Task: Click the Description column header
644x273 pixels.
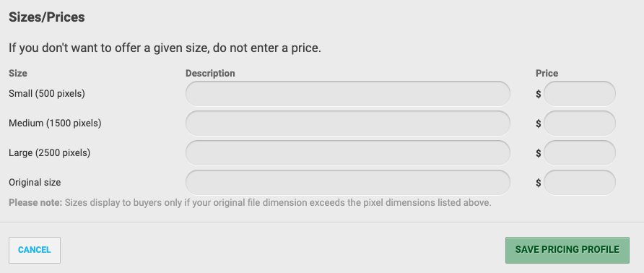Action: (x=210, y=73)
